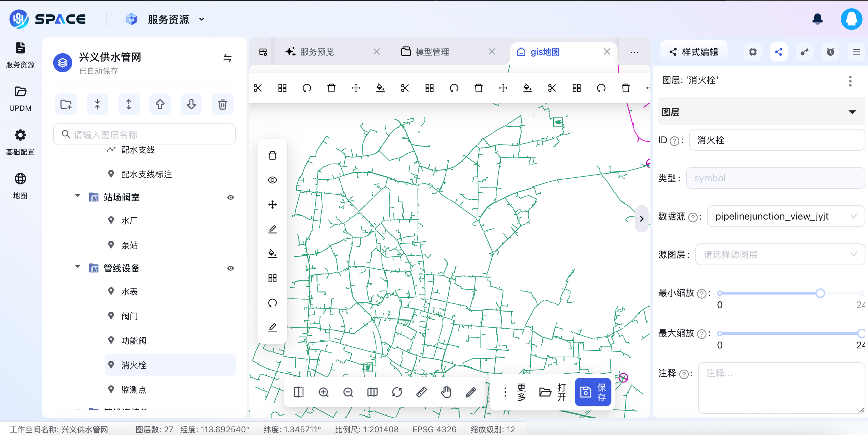Select the scissors cut tool on top toolbar
The height and width of the screenshot is (435, 868).
click(258, 88)
